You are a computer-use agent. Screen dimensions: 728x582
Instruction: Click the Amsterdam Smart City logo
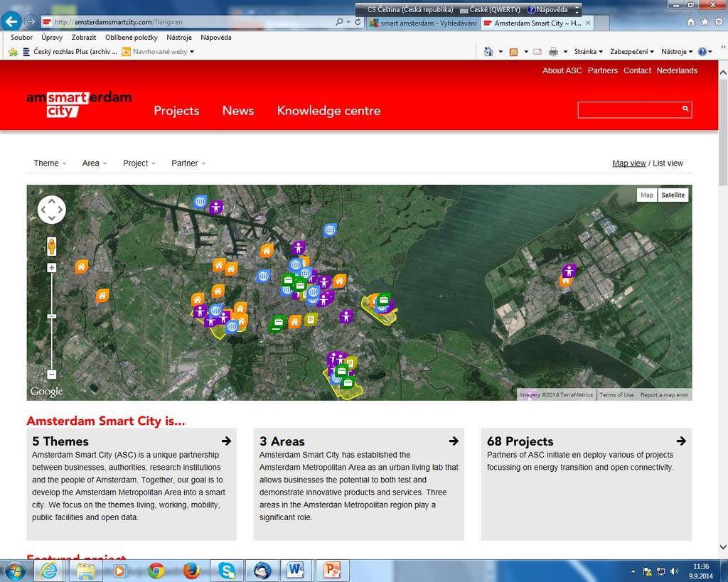tap(79, 104)
